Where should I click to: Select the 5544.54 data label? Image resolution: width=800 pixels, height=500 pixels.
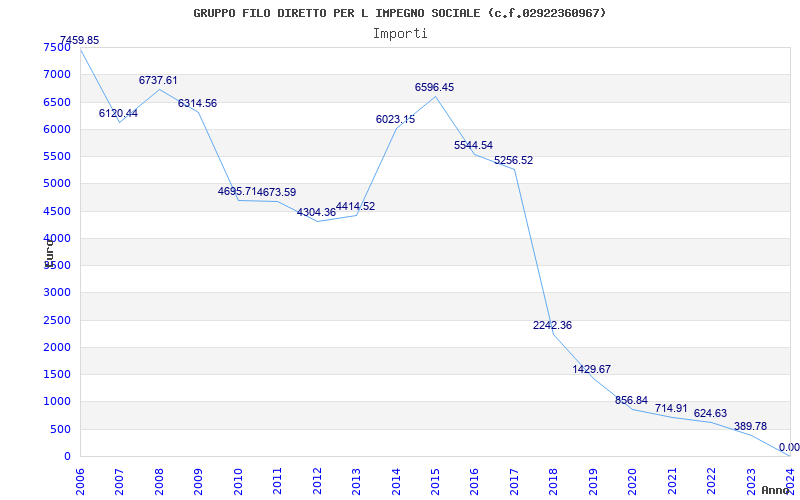[x=473, y=145]
